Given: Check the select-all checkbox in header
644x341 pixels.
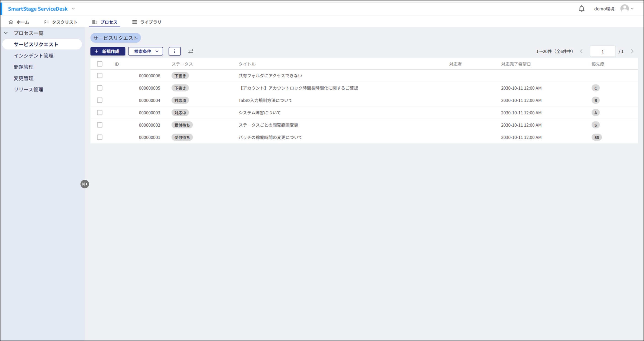Looking at the screenshot, I should 100,64.
